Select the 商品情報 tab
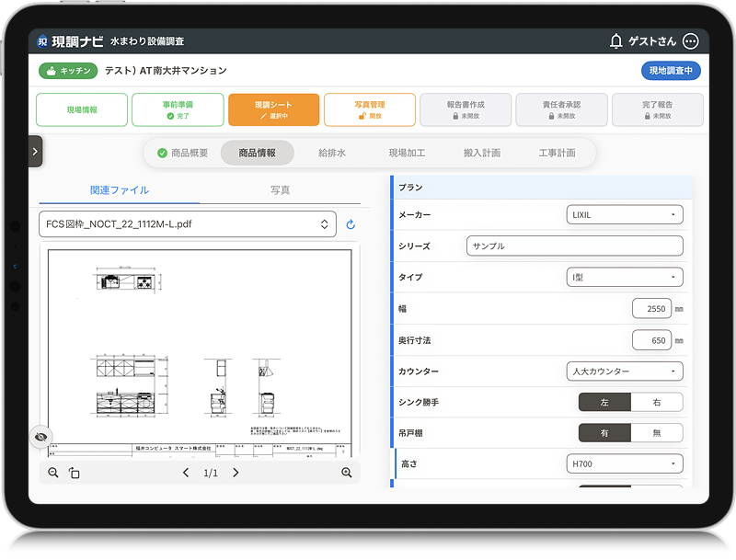The height and width of the screenshot is (560, 736). click(x=258, y=153)
